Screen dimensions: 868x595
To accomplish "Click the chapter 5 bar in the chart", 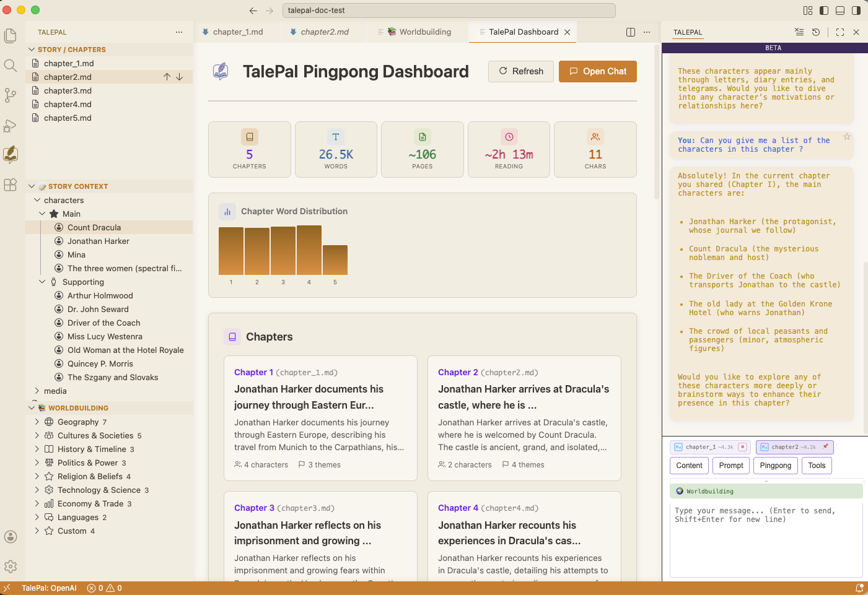I will click(335, 260).
